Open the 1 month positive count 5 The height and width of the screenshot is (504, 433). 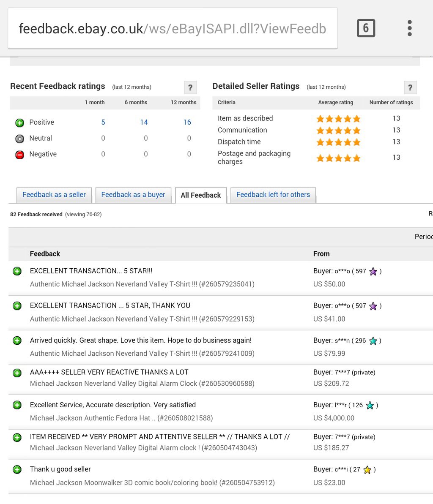(x=103, y=122)
